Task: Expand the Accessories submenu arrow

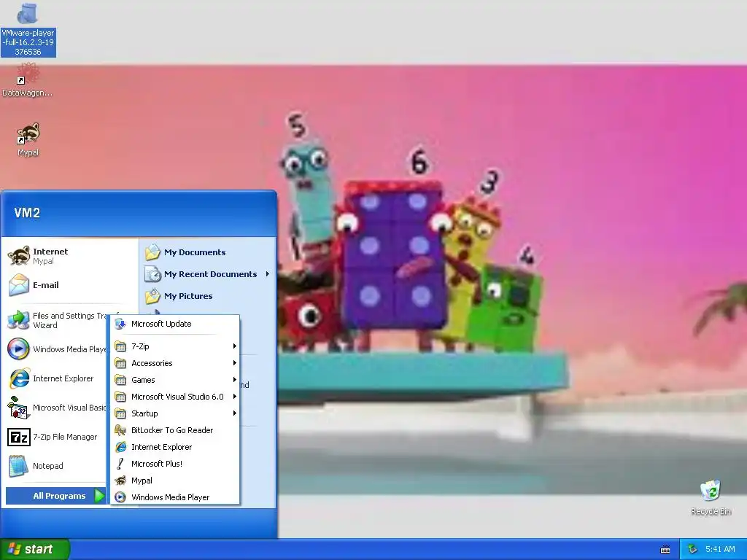Action: (x=234, y=363)
